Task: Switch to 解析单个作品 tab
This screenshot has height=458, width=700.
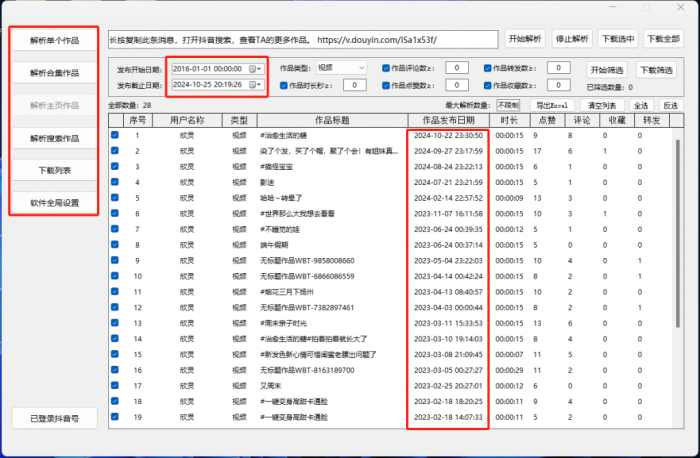Action: tap(55, 42)
